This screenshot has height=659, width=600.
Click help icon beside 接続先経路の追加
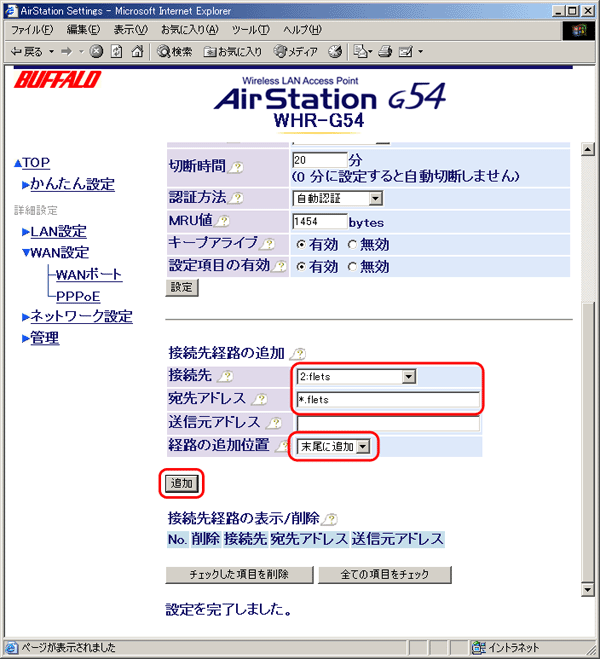[298, 353]
